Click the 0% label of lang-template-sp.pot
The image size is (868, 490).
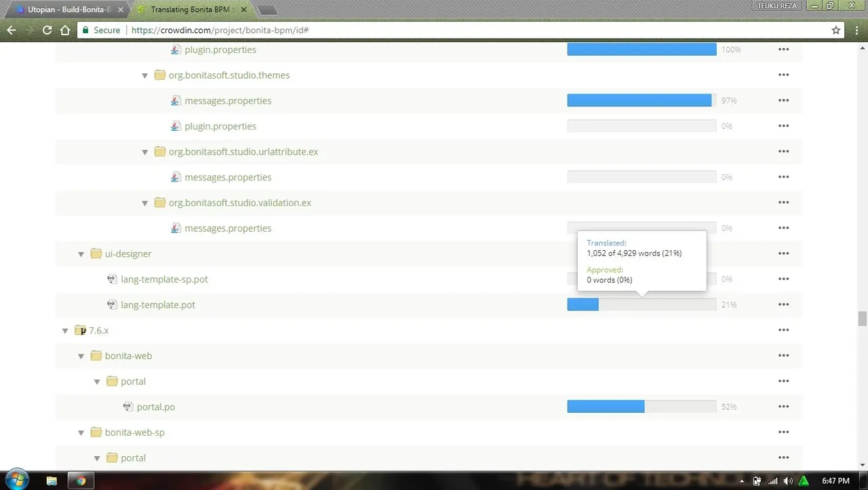click(x=727, y=279)
